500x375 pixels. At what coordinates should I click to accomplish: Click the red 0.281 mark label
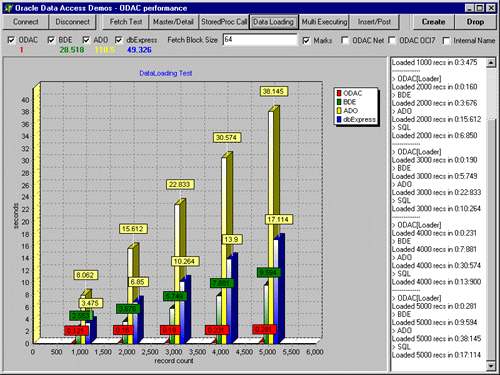263,329
